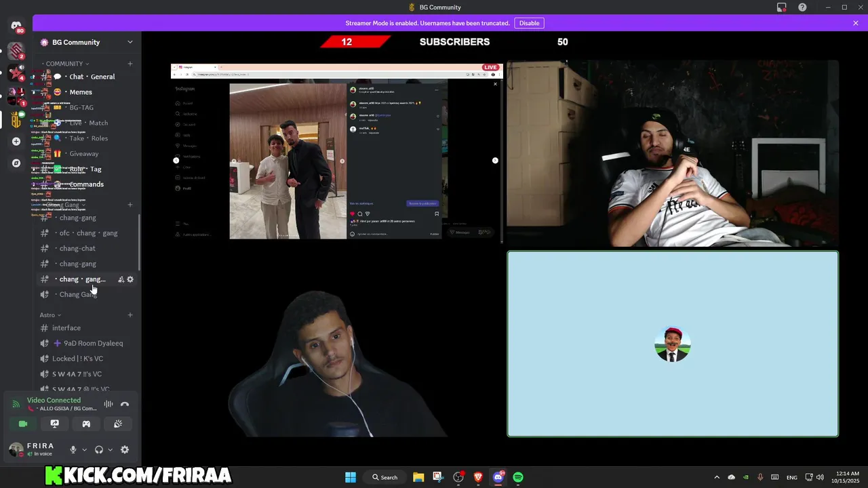Start an activity with the gamepad icon
868x488 pixels.
(86, 424)
